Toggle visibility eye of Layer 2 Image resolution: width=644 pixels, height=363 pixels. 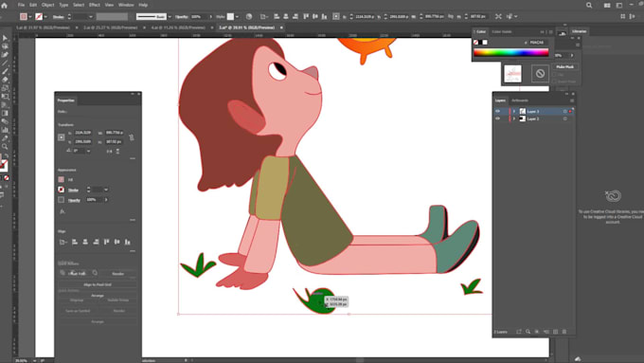pyautogui.click(x=497, y=118)
